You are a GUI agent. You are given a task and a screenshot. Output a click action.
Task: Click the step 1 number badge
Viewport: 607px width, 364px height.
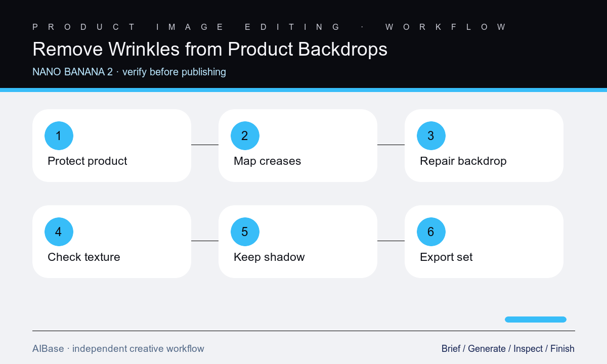[59, 135]
